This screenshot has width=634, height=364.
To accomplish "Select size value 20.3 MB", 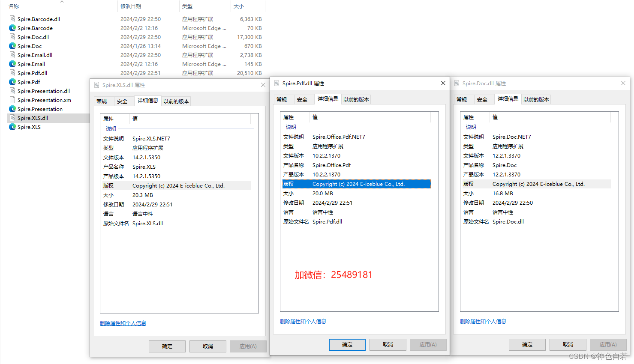I will (x=143, y=195).
